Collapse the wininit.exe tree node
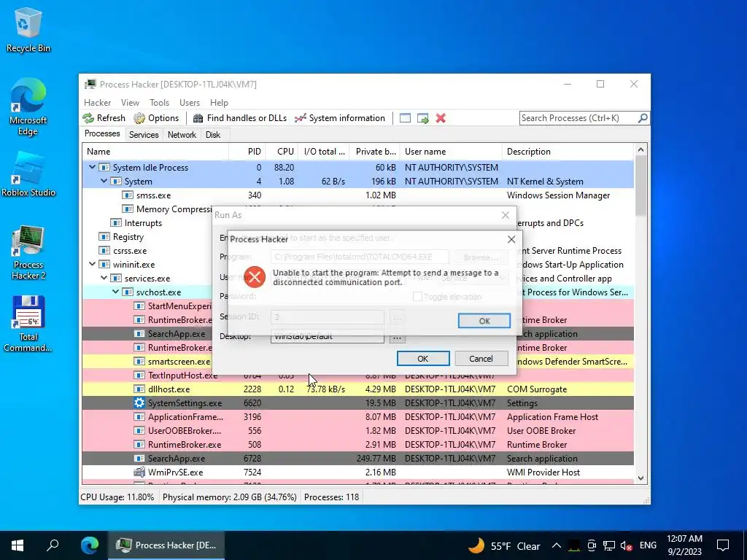Image resolution: width=747 pixels, height=560 pixels. pyautogui.click(x=92, y=264)
